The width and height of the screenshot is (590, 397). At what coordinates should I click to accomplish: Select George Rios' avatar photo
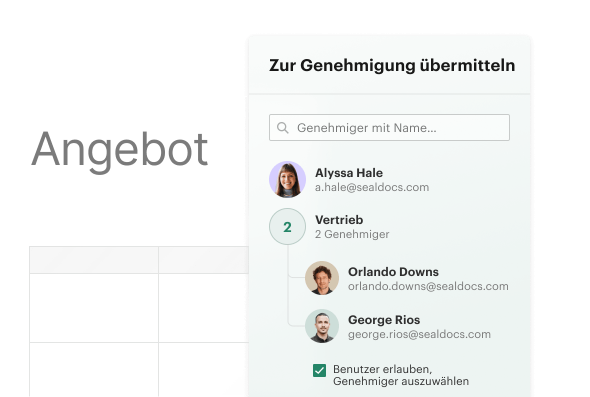tap(322, 326)
